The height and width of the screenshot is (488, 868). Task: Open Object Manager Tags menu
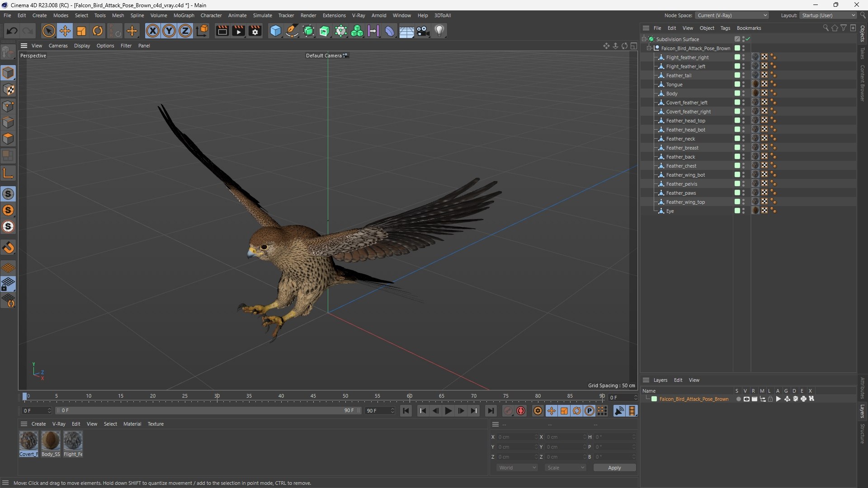coord(725,28)
